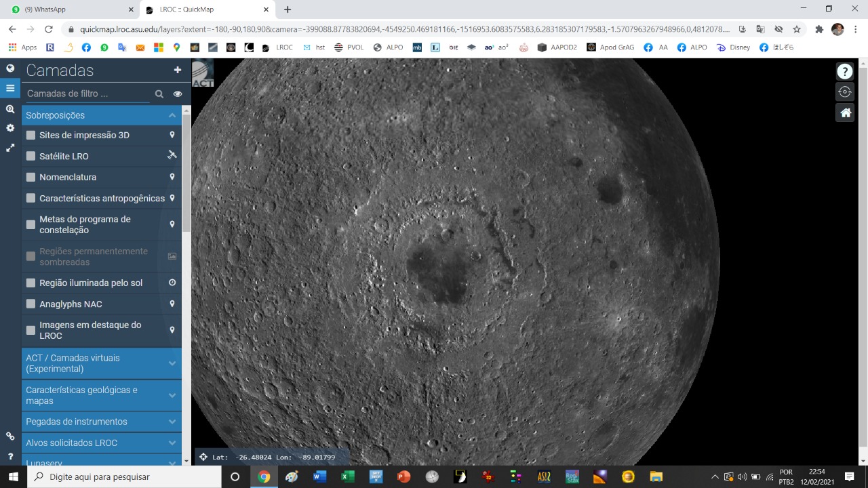Expand Pegadas de instrumentos section
This screenshot has height=488, width=868.
point(102,422)
